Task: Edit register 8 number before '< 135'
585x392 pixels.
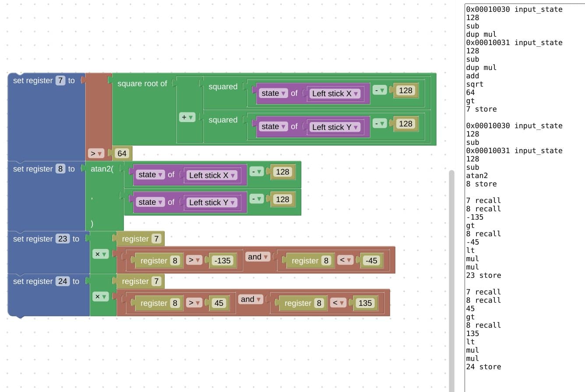Action: pyautogui.click(x=319, y=303)
